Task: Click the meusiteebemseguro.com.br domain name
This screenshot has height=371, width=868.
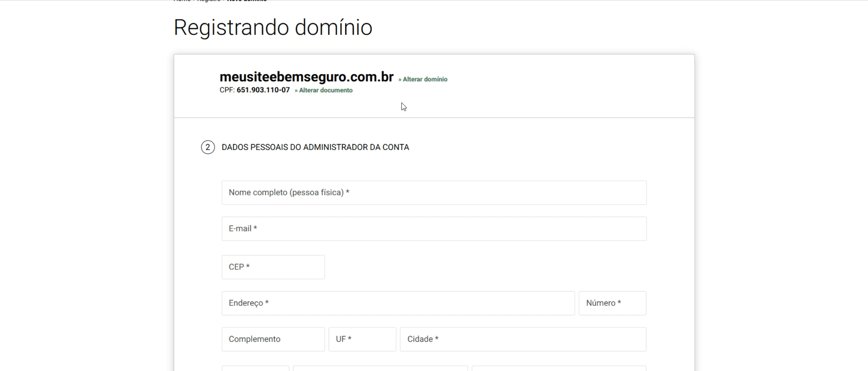Action: [x=306, y=77]
